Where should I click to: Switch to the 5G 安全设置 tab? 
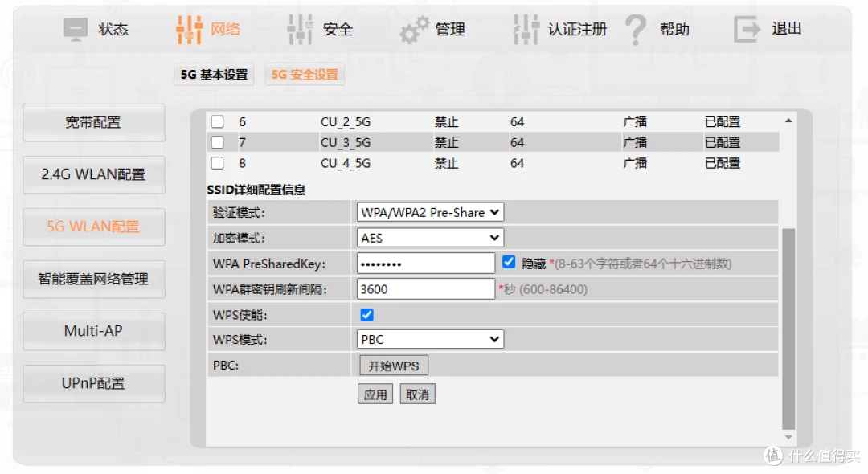pyautogui.click(x=305, y=75)
